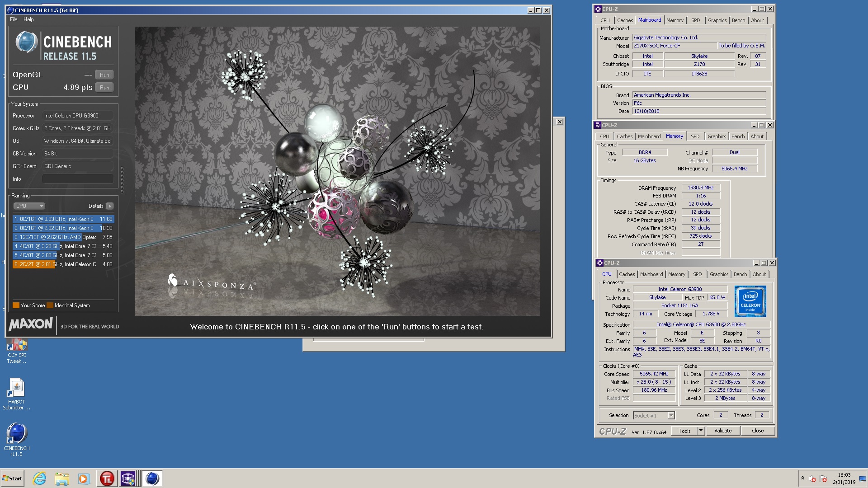Close the background dialog behind Cinebench
This screenshot has height=488, width=868.
pyautogui.click(x=559, y=122)
